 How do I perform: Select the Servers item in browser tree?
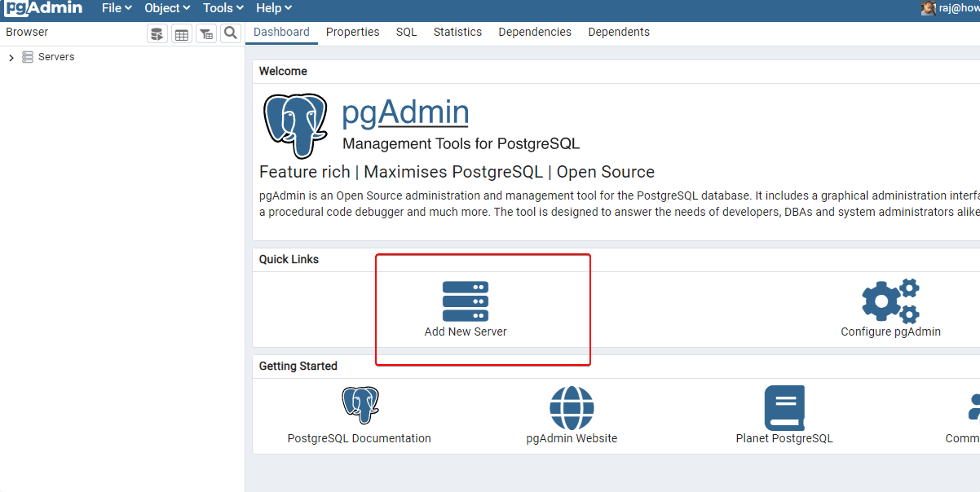point(56,57)
